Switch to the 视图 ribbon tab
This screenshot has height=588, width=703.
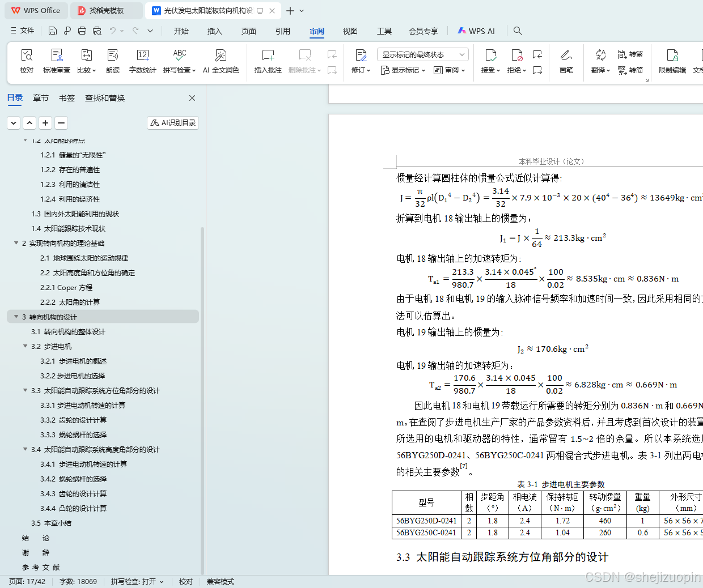click(350, 31)
